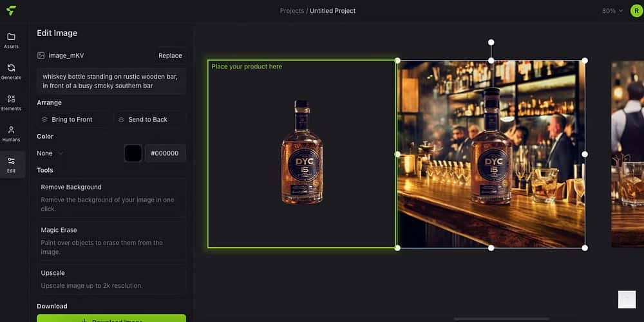Click the green app logo
The image size is (644, 322).
coord(11,11)
